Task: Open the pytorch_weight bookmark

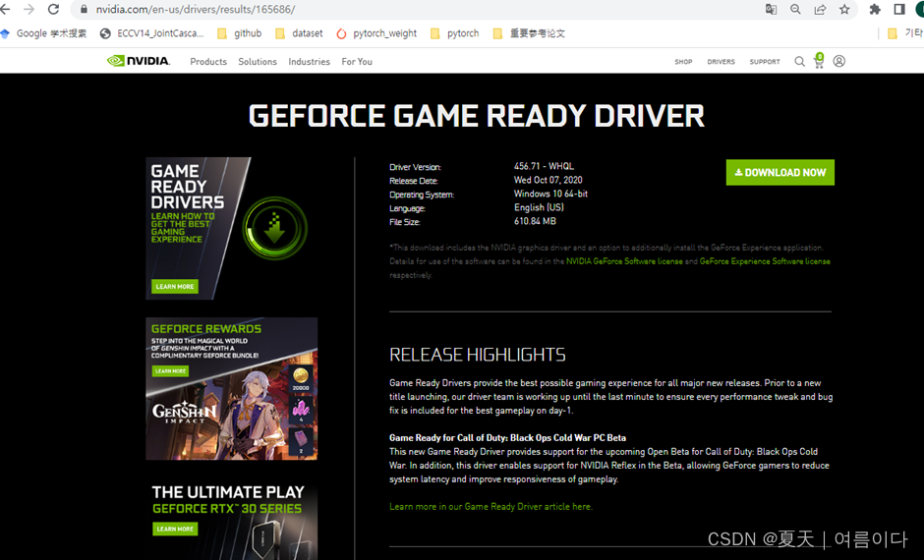Action: tap(376, 33)
